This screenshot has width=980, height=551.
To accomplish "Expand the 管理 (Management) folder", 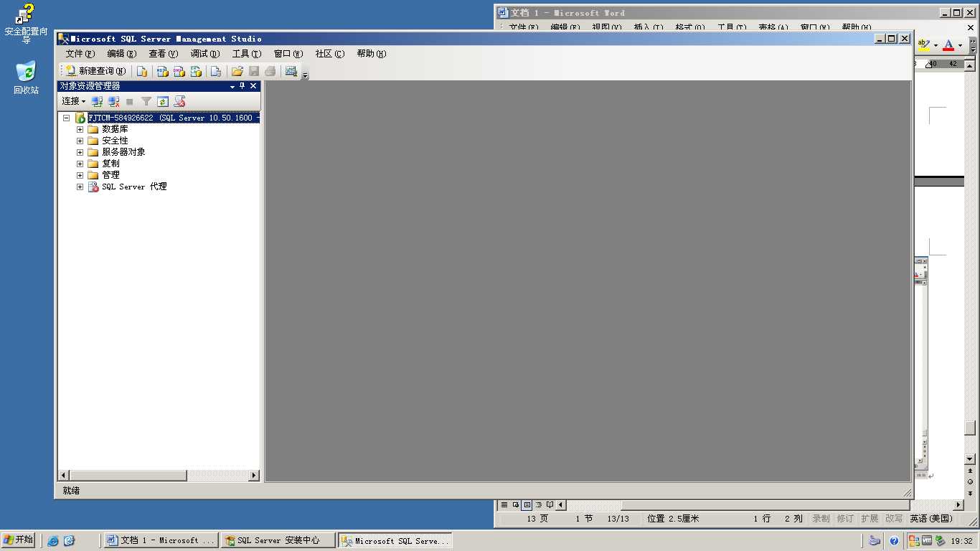I will (80, 175).
